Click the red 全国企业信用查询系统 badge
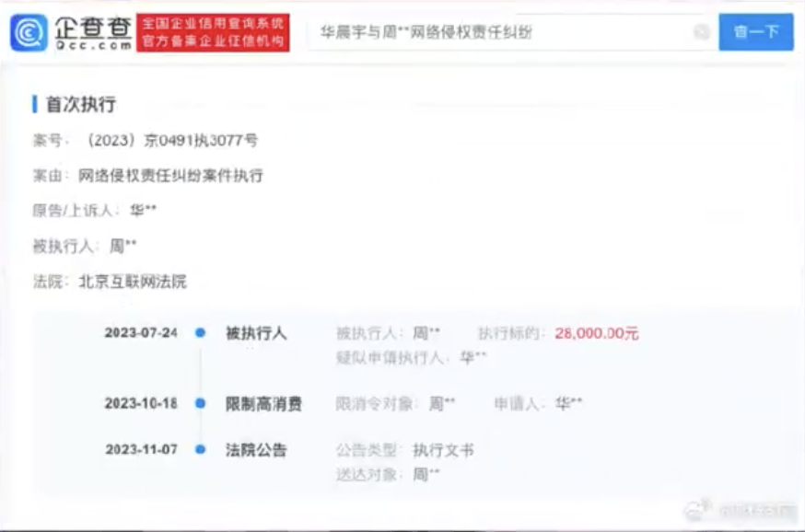This screenshot has width=805, height=532. pyautogui.click(x=213, y=32)
